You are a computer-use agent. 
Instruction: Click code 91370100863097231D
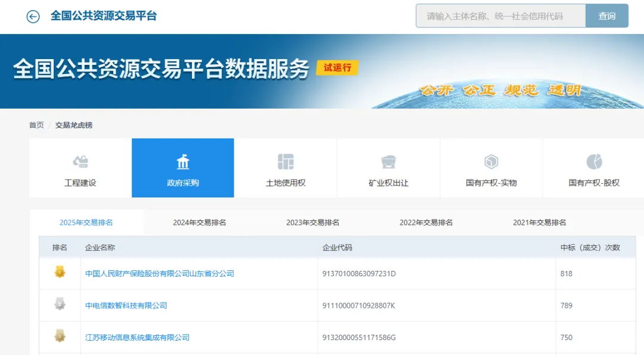(x=359, y=274)
